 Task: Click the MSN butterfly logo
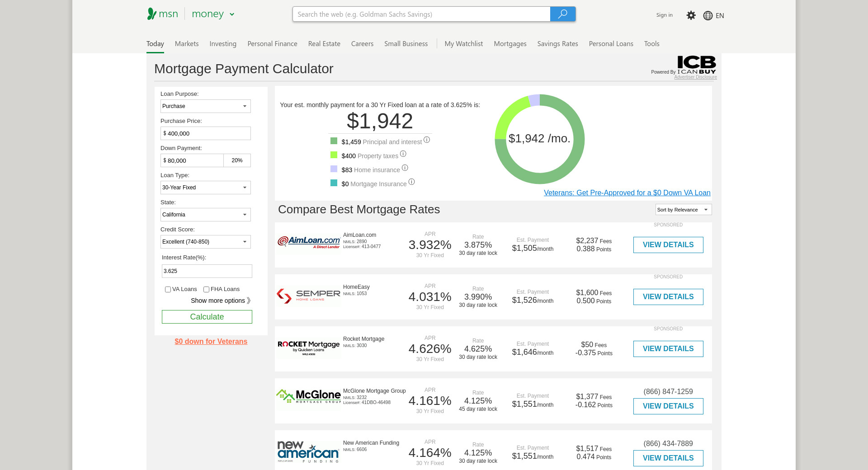click(x=152, y=14)
